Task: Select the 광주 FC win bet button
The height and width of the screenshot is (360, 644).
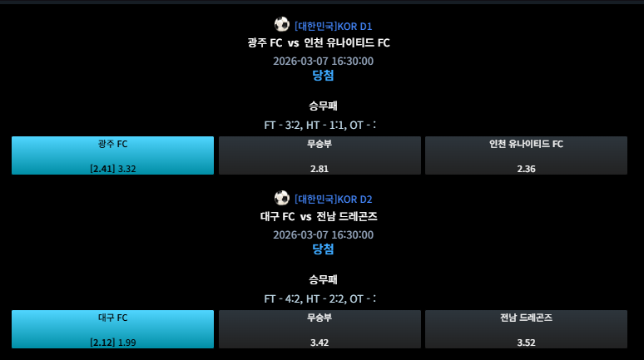Action: [x=112, y=155]
